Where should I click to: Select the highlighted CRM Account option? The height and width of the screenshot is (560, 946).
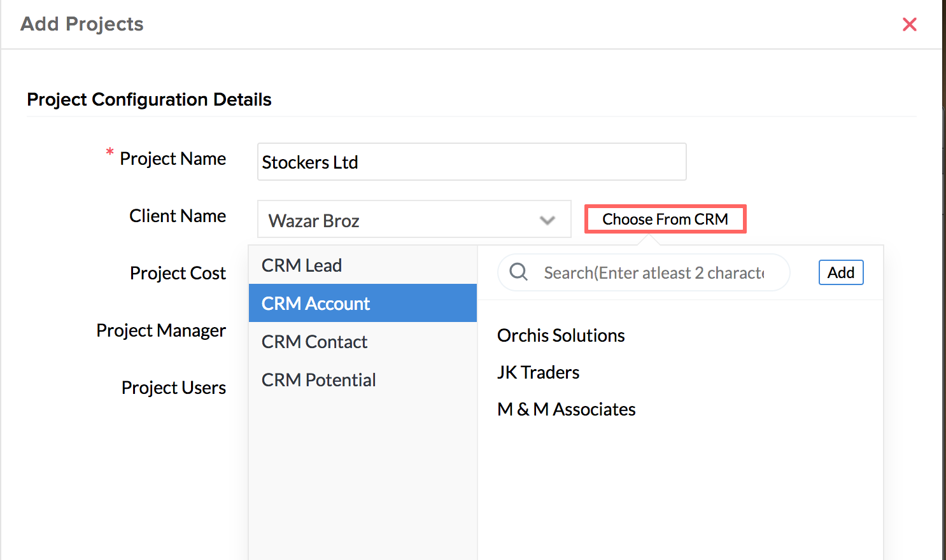tap(316, 304)
